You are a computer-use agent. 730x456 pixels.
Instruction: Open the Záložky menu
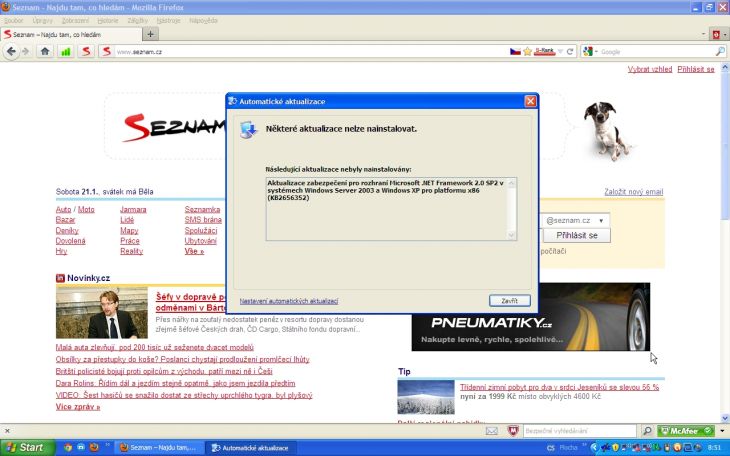(x=137, y=20)
